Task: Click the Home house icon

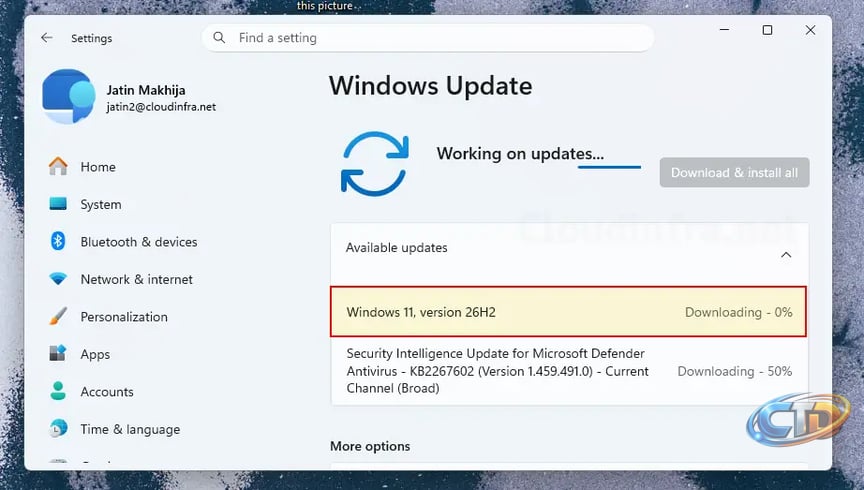Action: (x=58, y=166)
